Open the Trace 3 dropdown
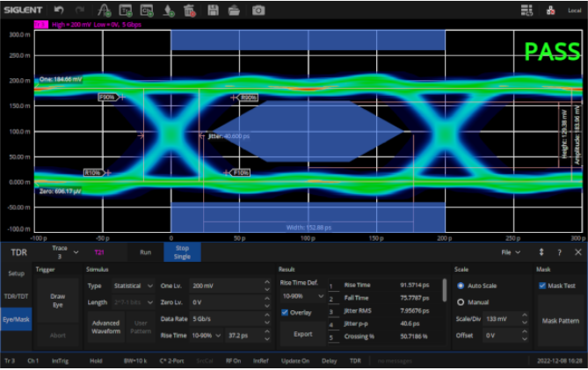The image size is (588, 370). tap(65, 252)
